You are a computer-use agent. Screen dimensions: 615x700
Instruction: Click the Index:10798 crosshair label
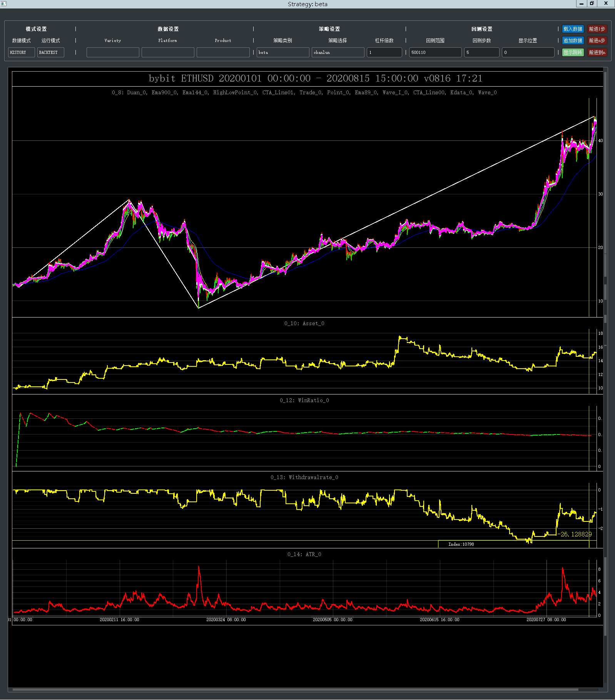(461, 544)
